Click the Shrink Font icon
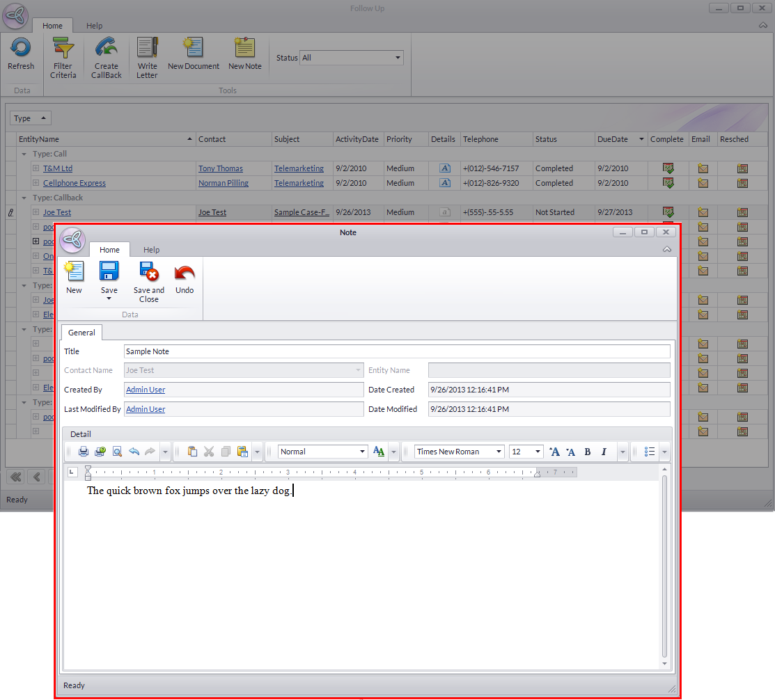 [x=571, y=452]
